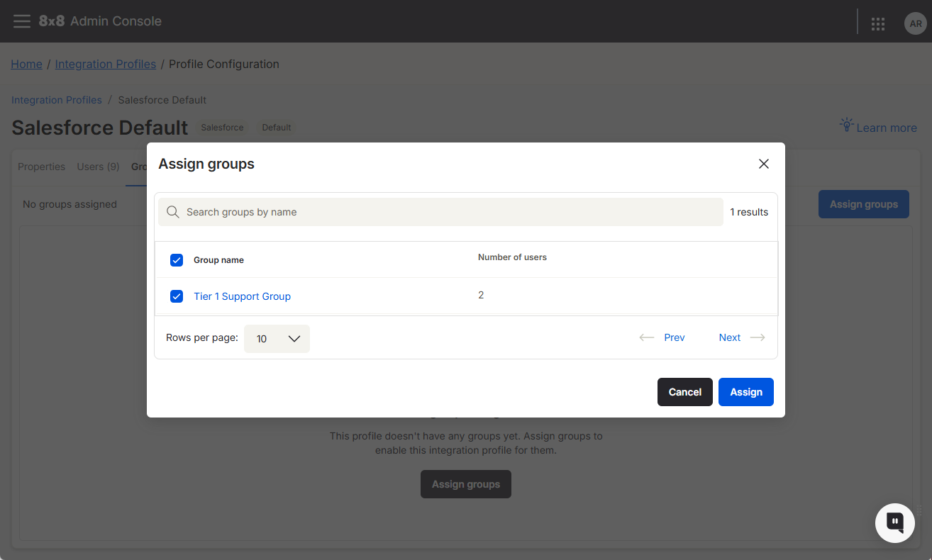Click the Assign groups dialog title
Viewport: 932px width, 560px height.
(x=206, y=164)
